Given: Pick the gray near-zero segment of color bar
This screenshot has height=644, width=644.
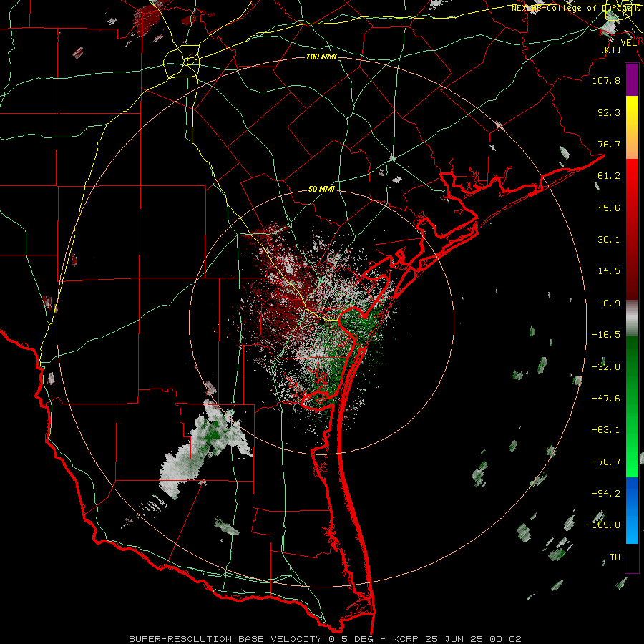Looking at the screenshot, I should pos(632,318).
